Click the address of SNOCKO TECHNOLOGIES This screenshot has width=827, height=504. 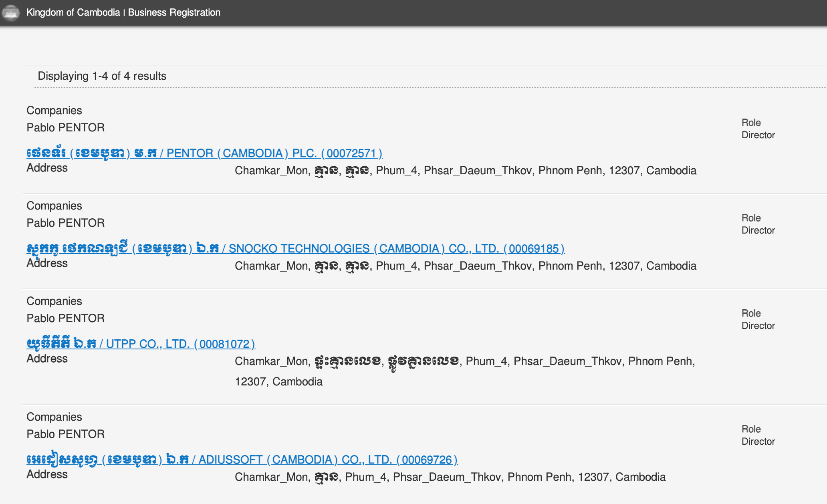click(465, 266)
